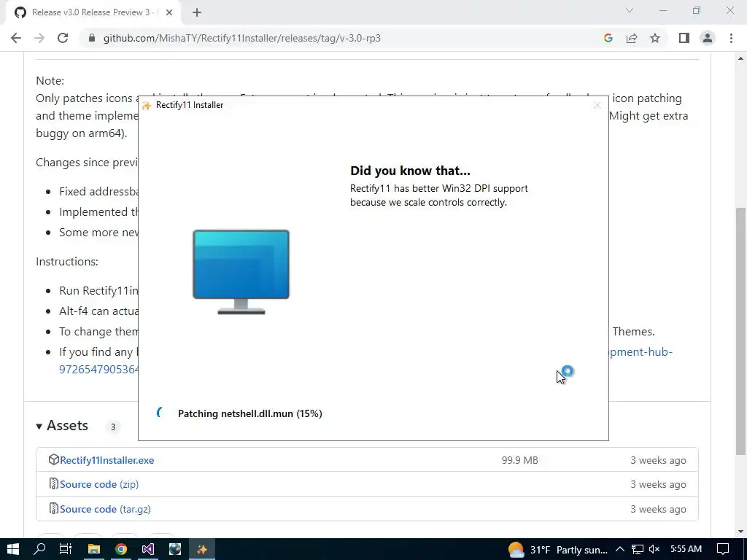Open File Explorer from taskbar

point(94,549)
